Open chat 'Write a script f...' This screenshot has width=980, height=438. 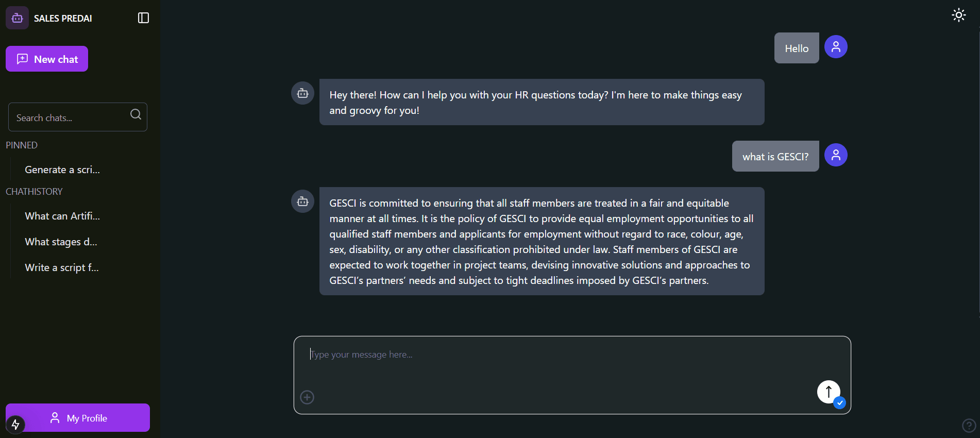[62, 267]
